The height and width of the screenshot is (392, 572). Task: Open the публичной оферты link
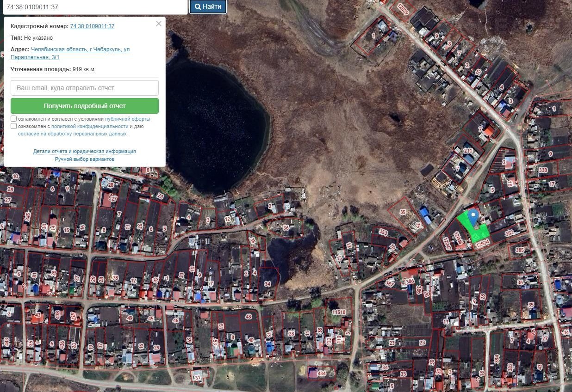coord(127,119)
